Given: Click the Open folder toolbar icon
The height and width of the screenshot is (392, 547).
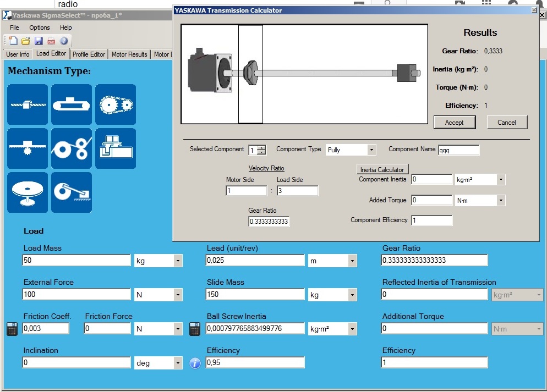Looking at the screenshot, I should (x=26, y=41).
